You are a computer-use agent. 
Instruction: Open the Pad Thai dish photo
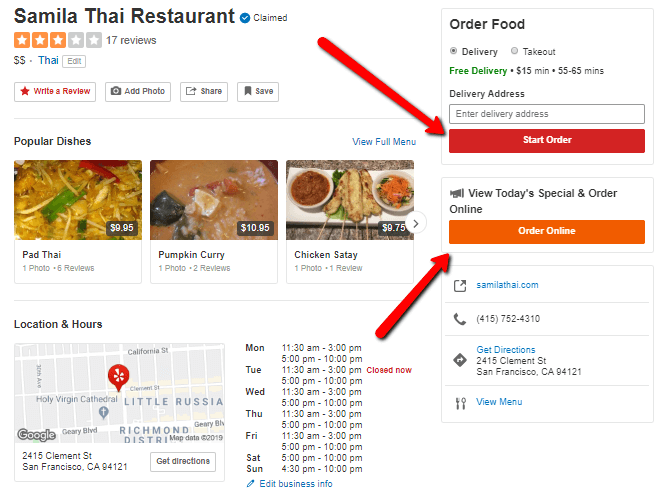point(78,200)
